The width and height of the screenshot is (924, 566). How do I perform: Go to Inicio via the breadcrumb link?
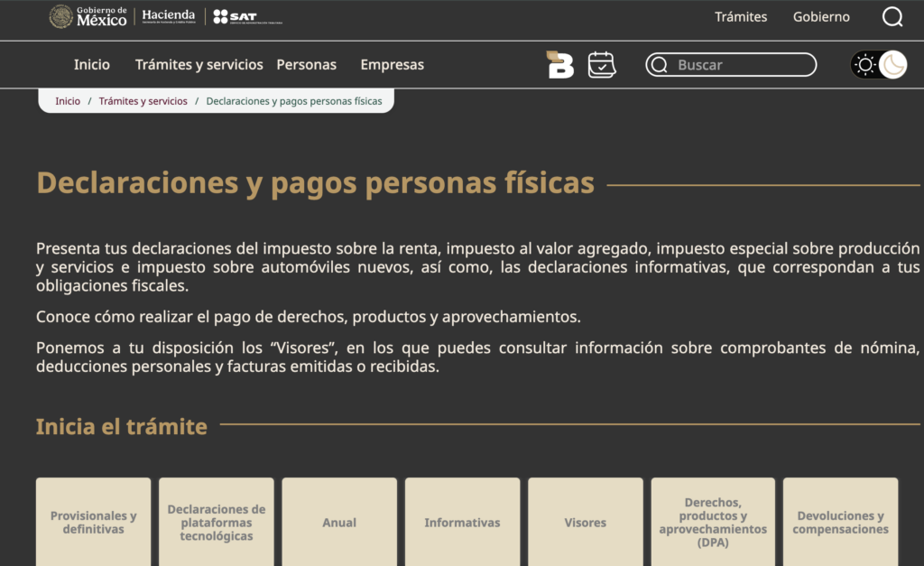tap(67, 100)
